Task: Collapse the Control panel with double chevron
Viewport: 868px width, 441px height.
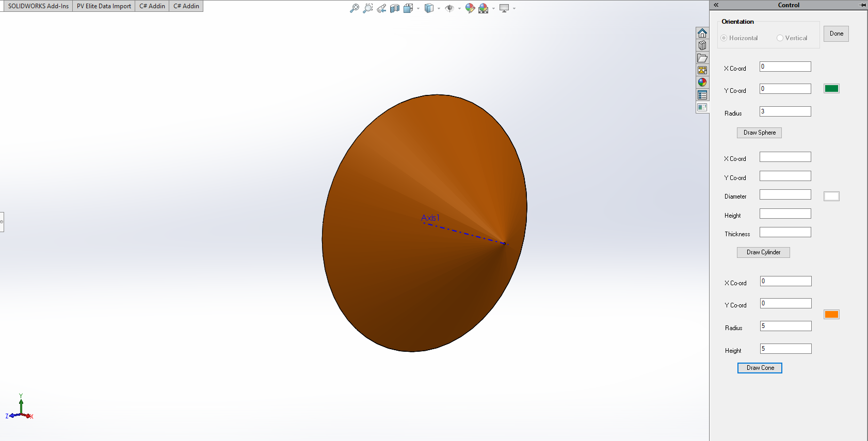Action: [716, 5]
